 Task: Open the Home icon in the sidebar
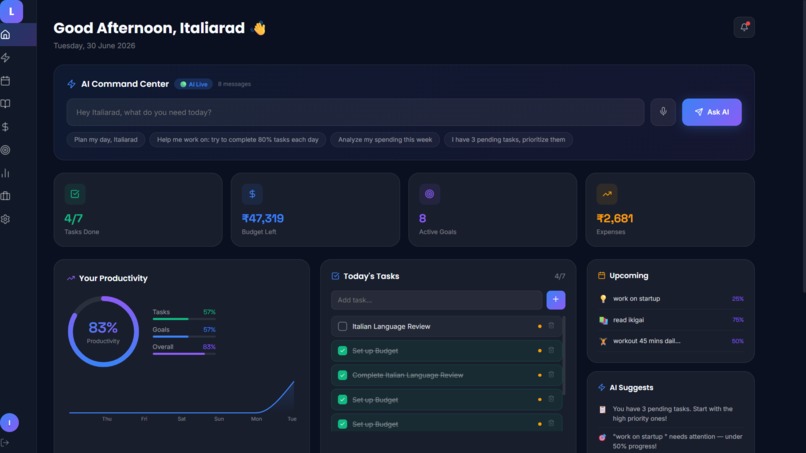click(x=6, y=34)
